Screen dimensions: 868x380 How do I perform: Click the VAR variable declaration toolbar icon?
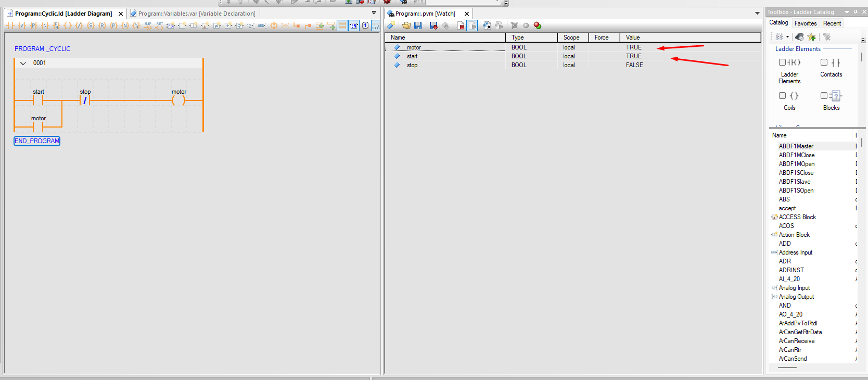click(375, 26)
